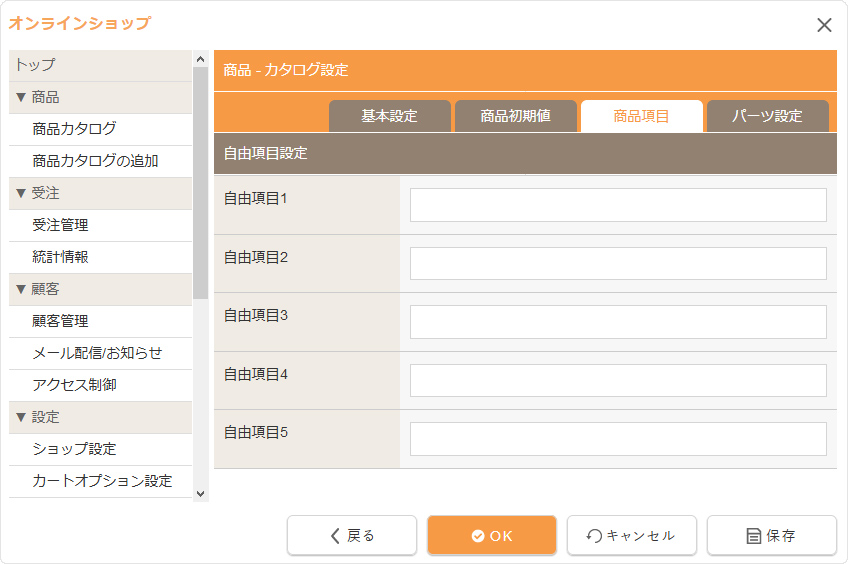The height and width of the screenshot is (564, 848).
Task: Switch to the パーツ設定 tab
Action: [767, 116]
